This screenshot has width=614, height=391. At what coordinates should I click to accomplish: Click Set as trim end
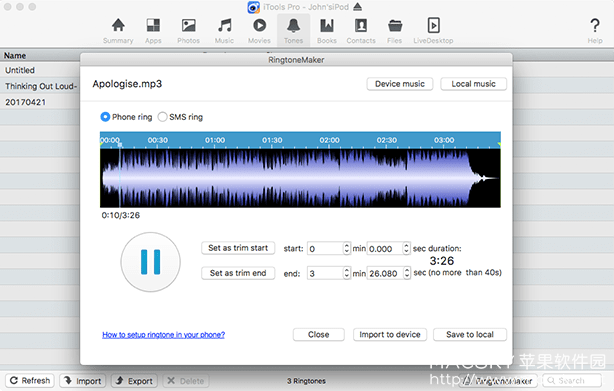[238, 273]
